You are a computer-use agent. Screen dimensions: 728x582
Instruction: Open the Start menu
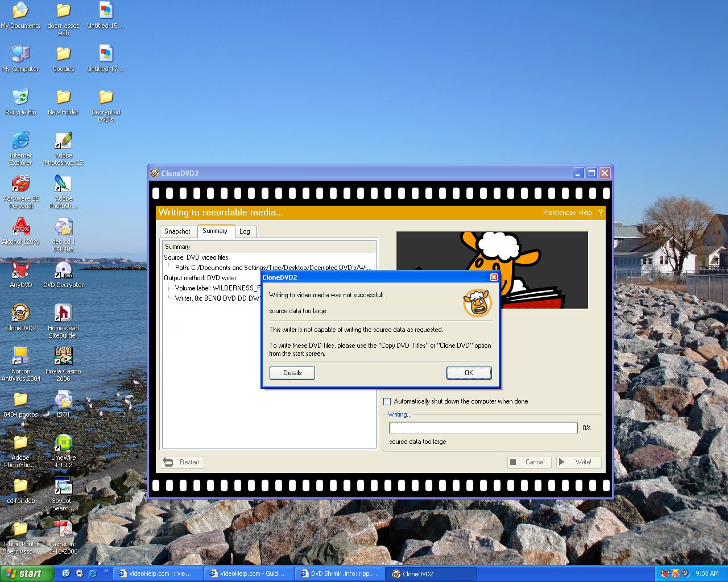[x=27, y=573]
